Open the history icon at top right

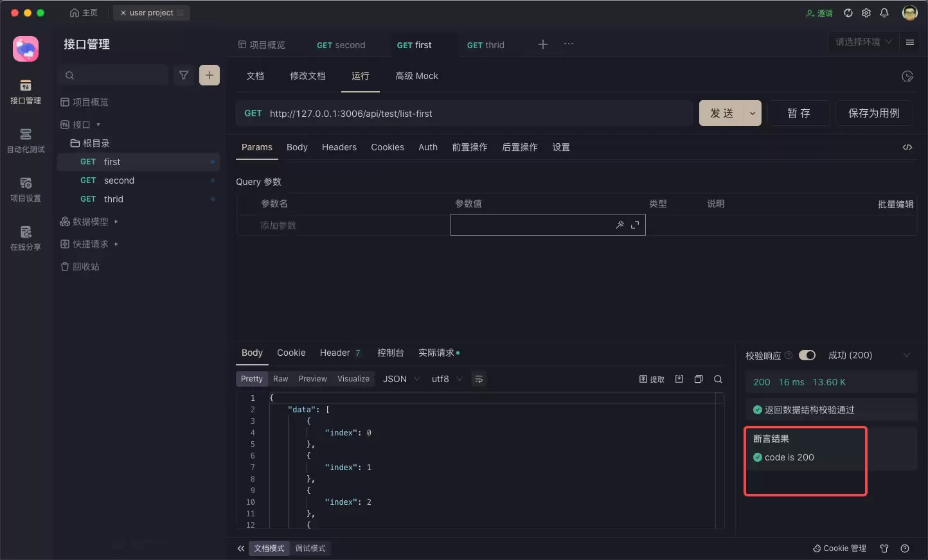point(907,76)
